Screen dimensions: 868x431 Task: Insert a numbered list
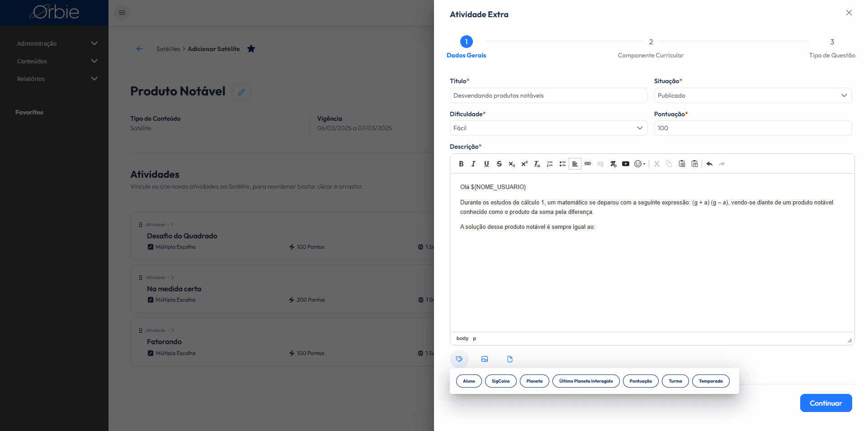(x=550, y=164)
